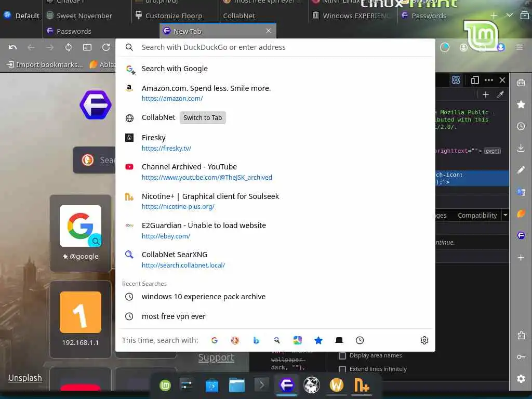Click Switch to Tab for CollabNet

(x=203, y=118)
